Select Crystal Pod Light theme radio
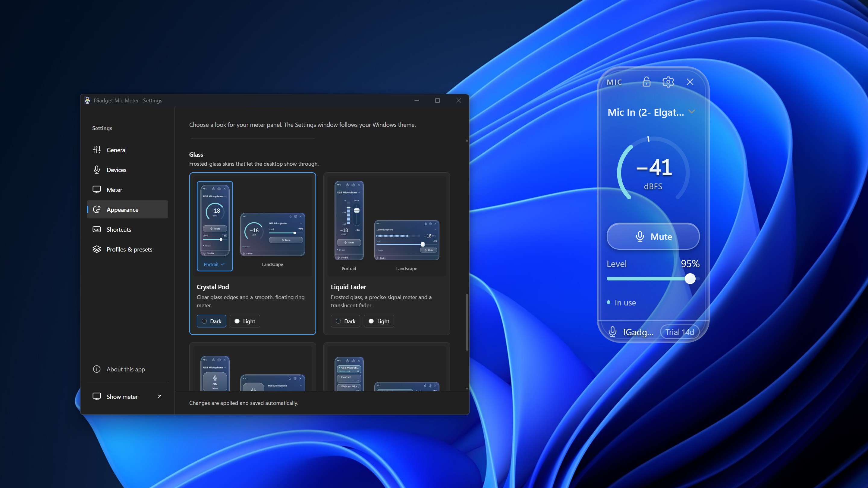The image size is (868, 488). pyautogui.click(x=245, y=321)
